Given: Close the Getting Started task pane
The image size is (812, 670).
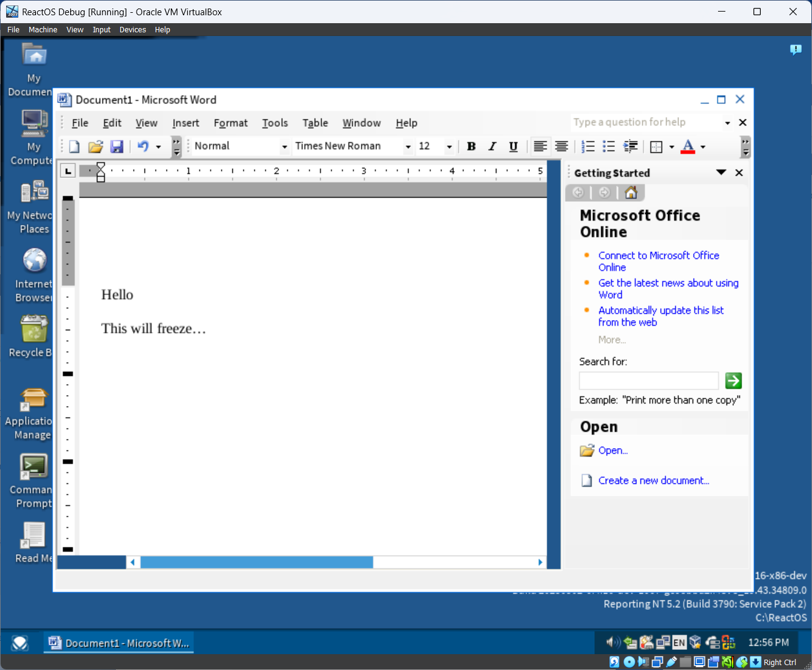Looking at the screenshot, I should 739,173.
